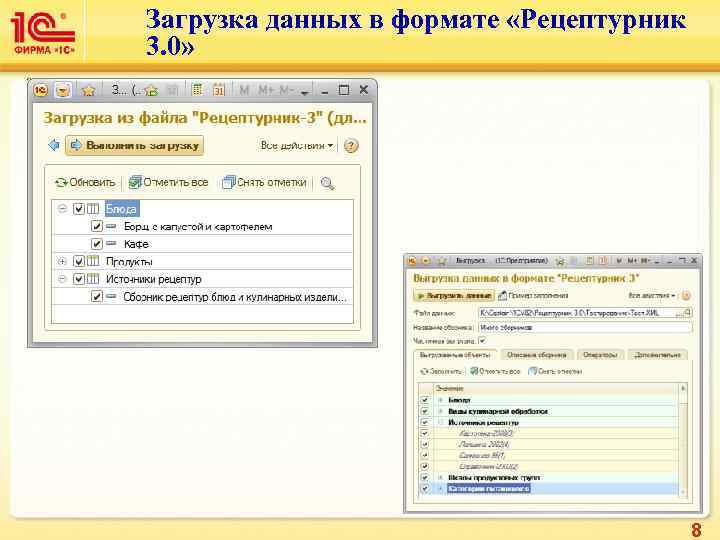Viewport: 720px width, 540px height.
Task: Select the 'Кафе' row
Action: (203, 244)
